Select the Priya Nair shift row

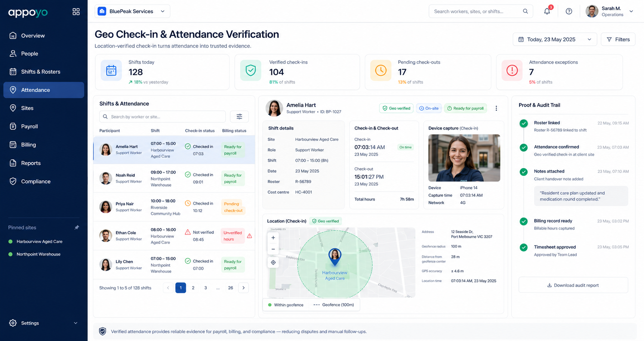(x=174, y=207)
